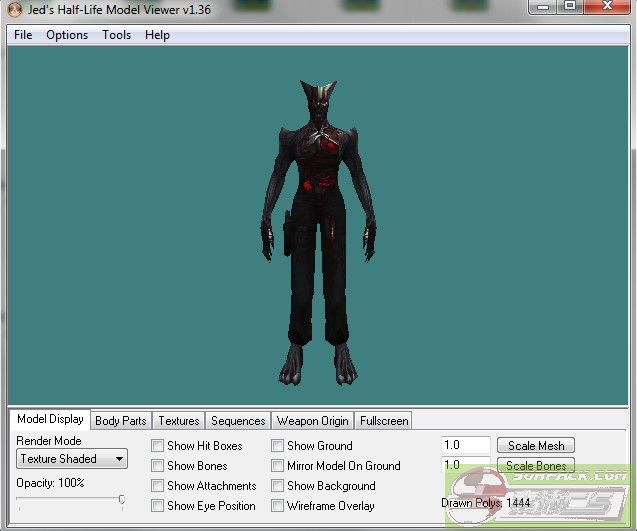Open the Tools menu

pos(116,35)
